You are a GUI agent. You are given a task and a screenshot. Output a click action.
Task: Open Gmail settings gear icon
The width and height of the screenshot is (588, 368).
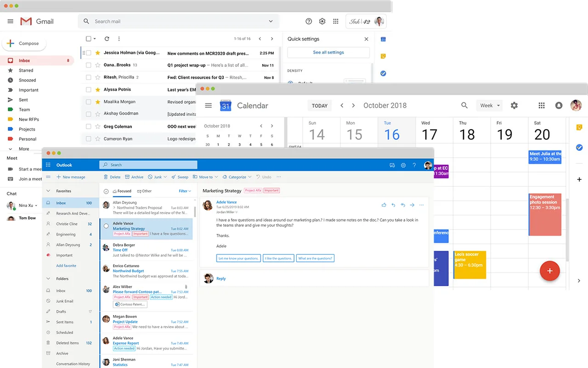tap(322, 21)
